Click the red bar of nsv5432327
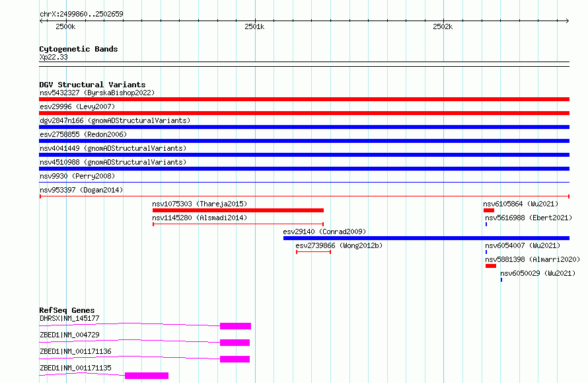 (304, 99)
